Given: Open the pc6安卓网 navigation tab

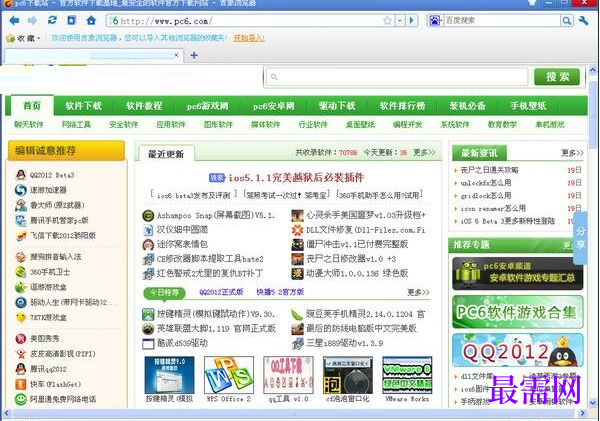Looking at the screenshot, I should 274,106.
